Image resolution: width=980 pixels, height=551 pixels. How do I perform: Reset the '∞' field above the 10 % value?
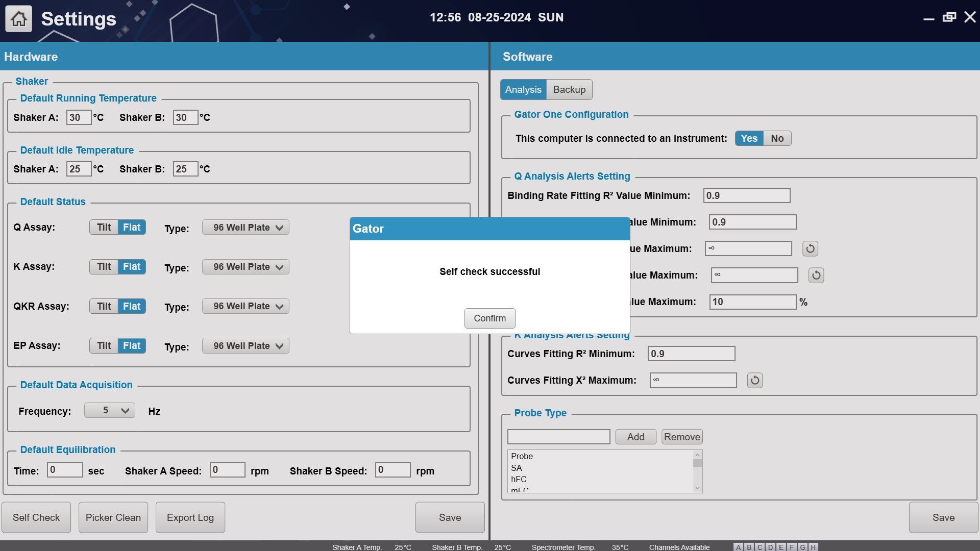(x=816, y=275)
